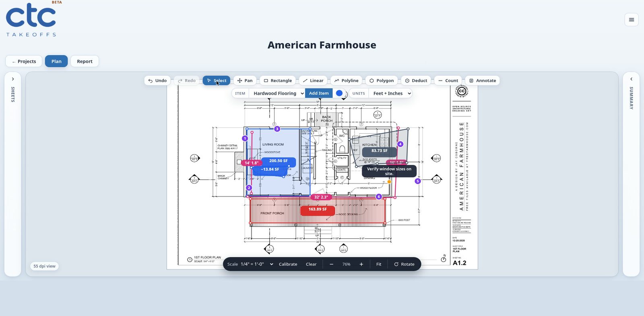Expand the Summary side panel
This screenshot has width=644, height=316.
point(631,79)
